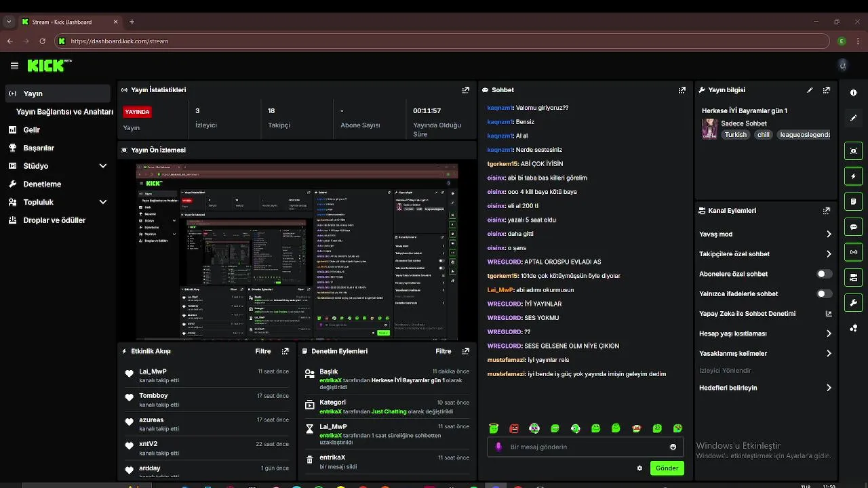This screenshot has width=868, height=488.
Task: Pop out the Etkinlik Akışı panel
Action: (x=285, y=351)
